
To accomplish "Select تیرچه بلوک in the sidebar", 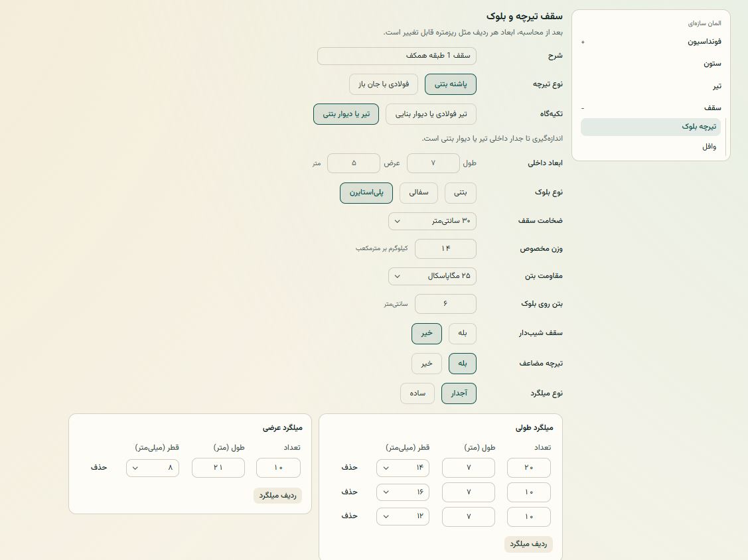I will (x=650, y=127).
